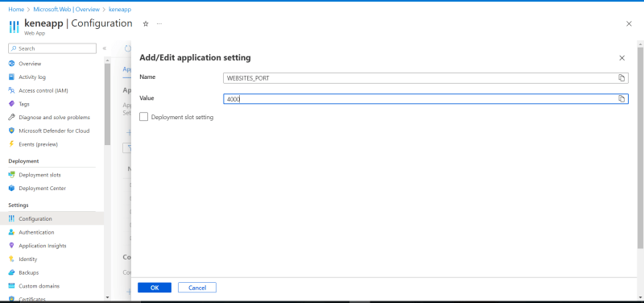Screen dimensions: 644x303
Task: Open Overview in the sidebar menu
Action: pyautogui.click(x=30, y=64)
